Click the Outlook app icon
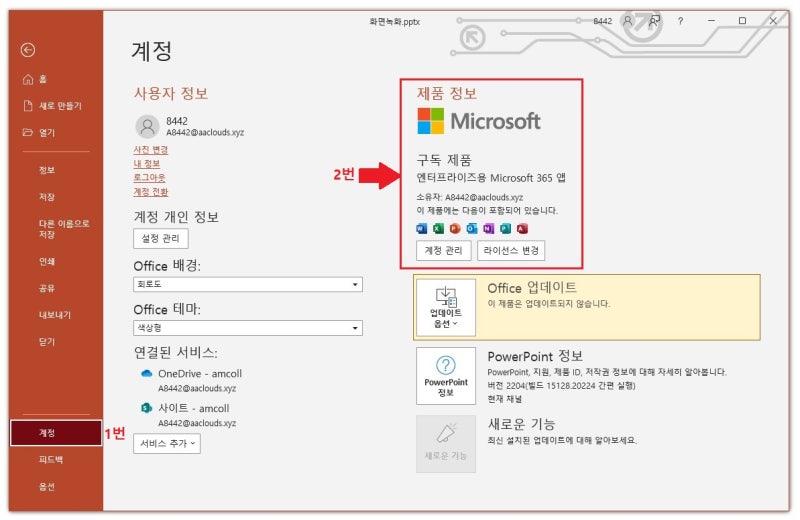 (472, 229)
